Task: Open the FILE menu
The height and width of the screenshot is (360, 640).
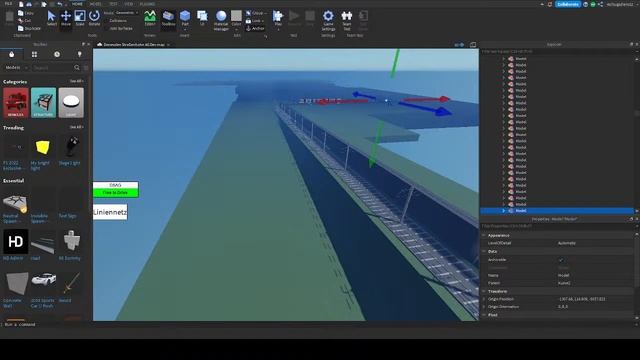Action: (x=8, y=4)
